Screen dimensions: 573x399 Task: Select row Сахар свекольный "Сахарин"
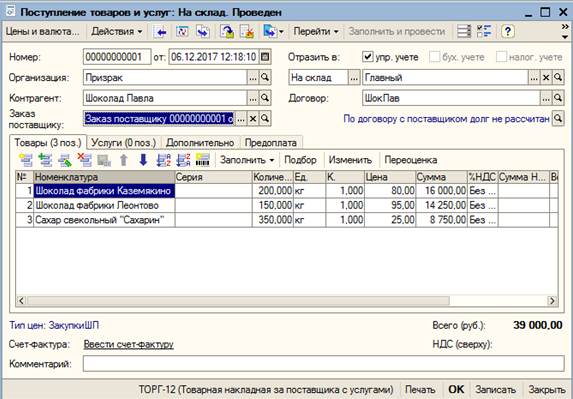tap(286, 220)
